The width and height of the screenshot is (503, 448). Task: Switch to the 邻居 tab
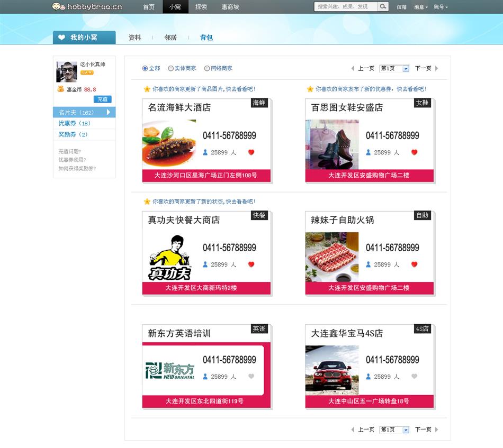pyautogui.click(x=170, y=38)
